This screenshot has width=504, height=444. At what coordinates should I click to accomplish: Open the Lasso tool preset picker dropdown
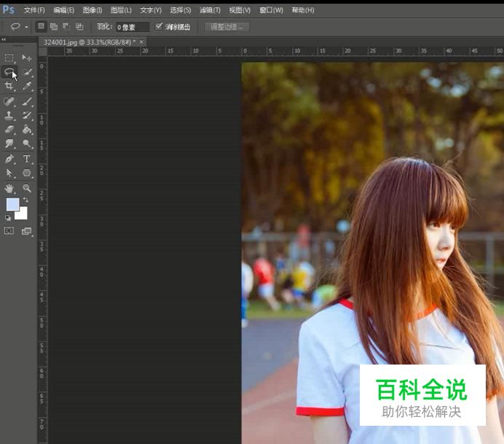coord(27,27)
